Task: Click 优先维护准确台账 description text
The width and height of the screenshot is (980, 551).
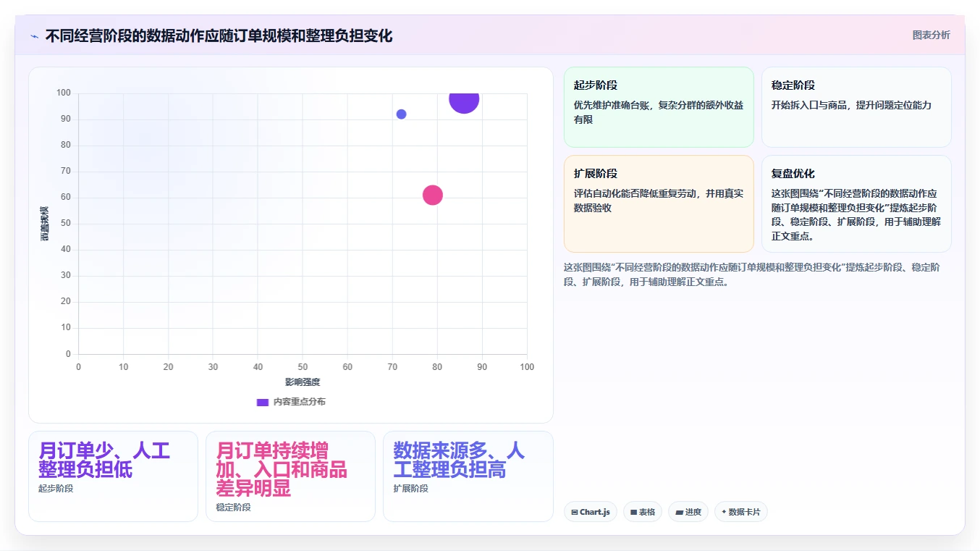Action: point(659,112)
